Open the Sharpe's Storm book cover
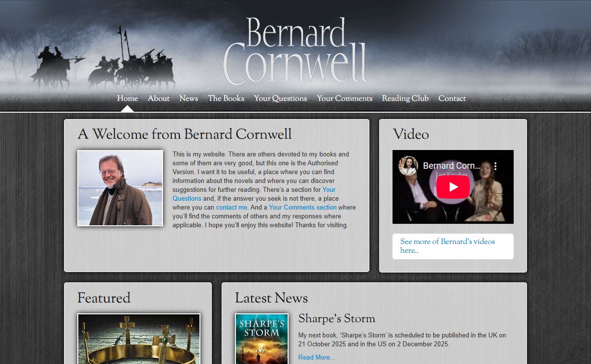591x364 pixels. click(x=262, y=339)
